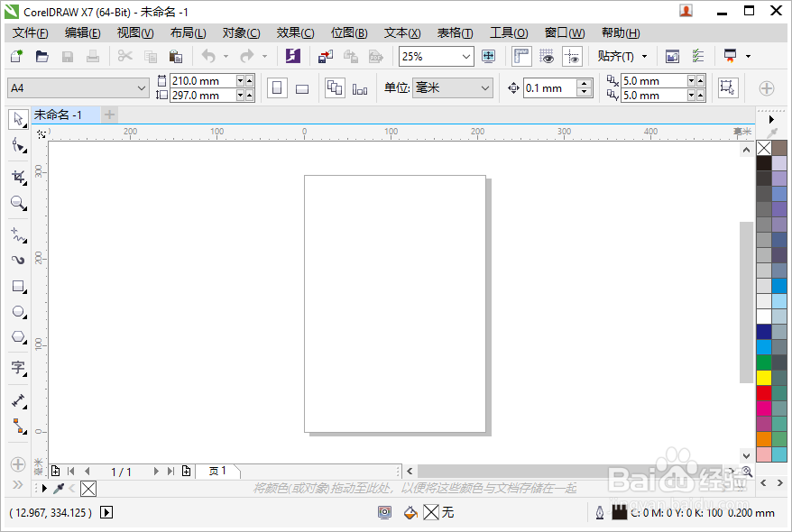Viewport: 792px width, 532px height.
Task: Pick the red color swatch
Action: point(764,393)
